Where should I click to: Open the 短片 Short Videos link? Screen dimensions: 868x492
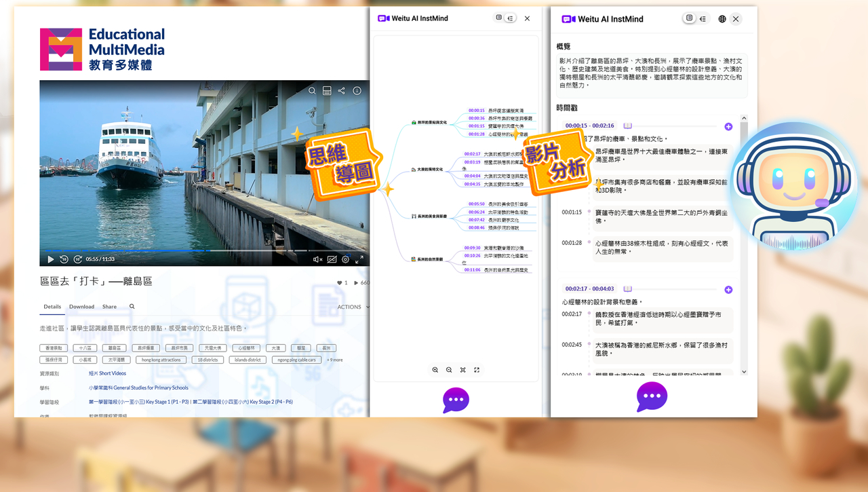[107, 373]
